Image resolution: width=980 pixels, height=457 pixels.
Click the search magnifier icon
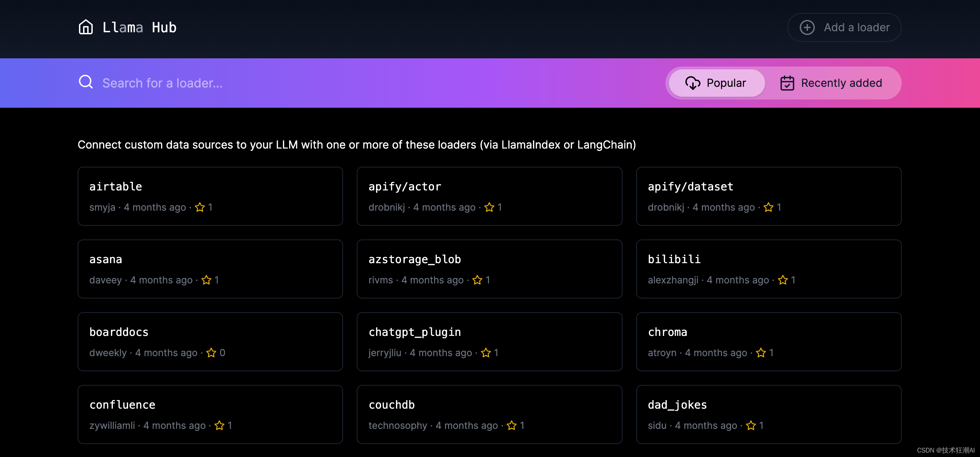click(x=86, y=82)
